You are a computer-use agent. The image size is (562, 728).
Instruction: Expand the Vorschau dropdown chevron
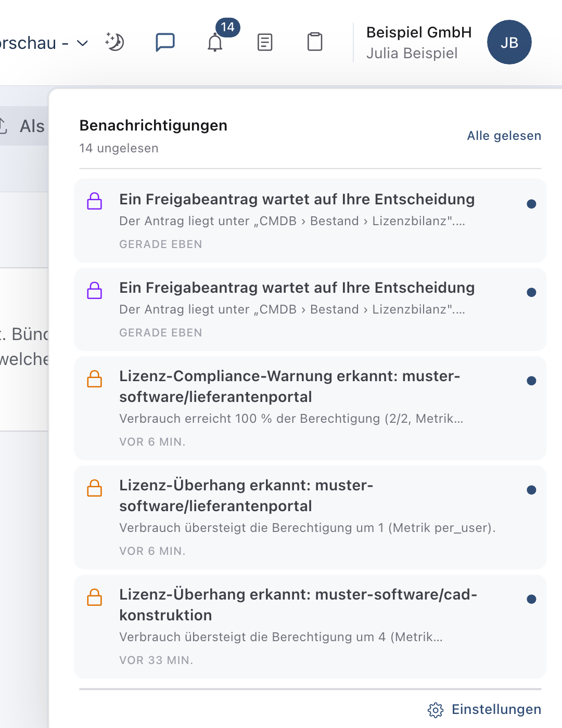click(82, 43)
